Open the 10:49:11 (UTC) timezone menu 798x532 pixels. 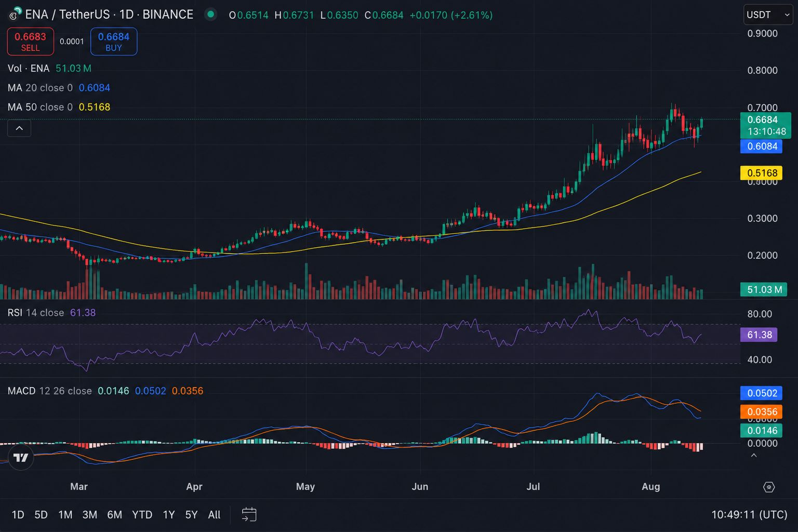(x=749, y=514)
